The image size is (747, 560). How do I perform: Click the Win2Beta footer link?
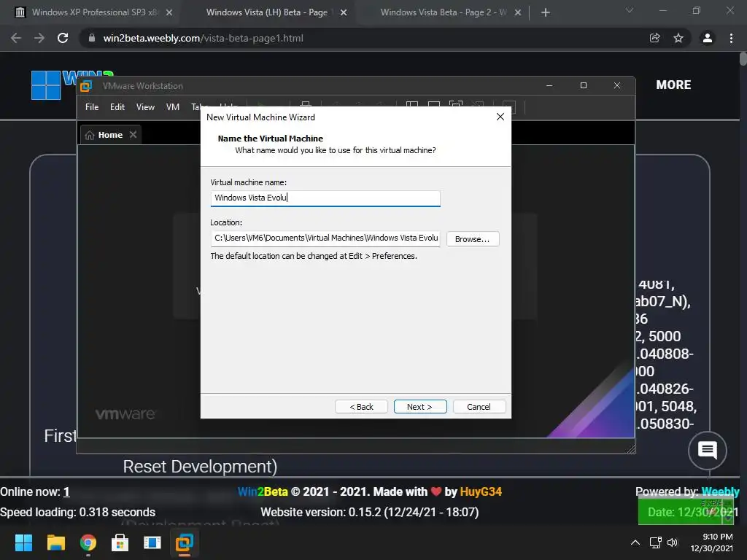pos(263,491)
